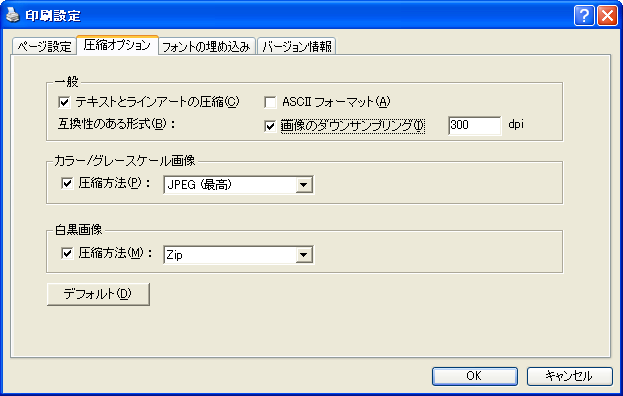Toggle 画像のダウンサンプリング checkbox
Screen dimensions: 623x396
tap(270, 126)
